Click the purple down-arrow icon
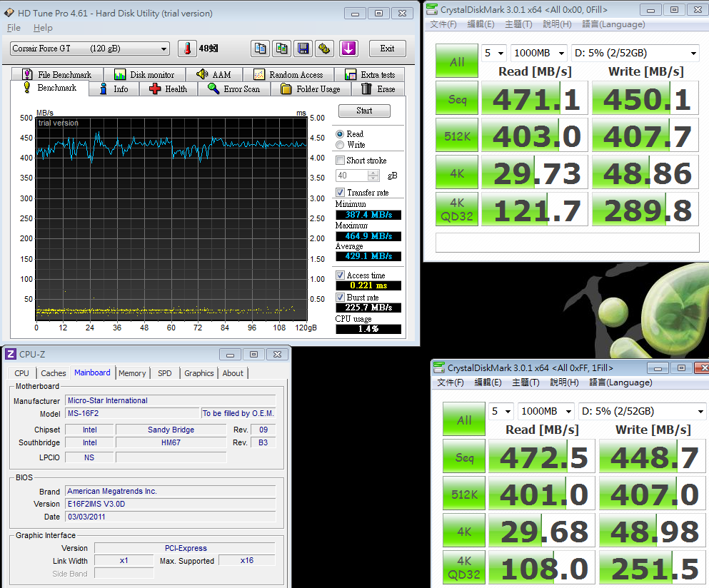The image size is (709, 588). pyautogui.click(x=348, y=49)
